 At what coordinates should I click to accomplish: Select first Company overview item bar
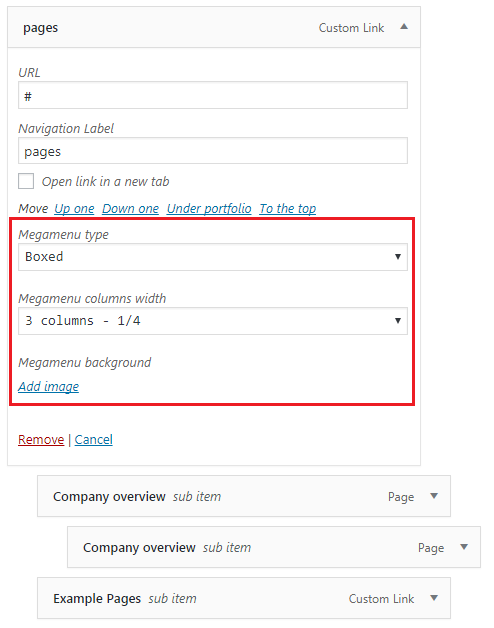point(244,496)
